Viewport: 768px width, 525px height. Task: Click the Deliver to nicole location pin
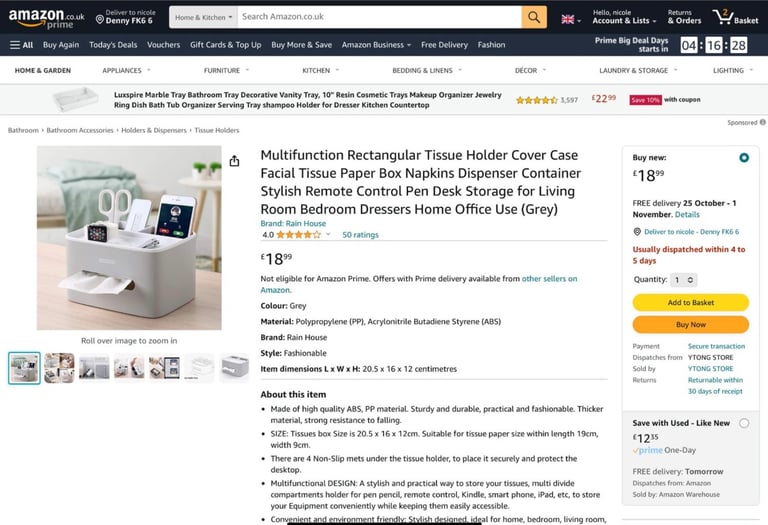100,20
